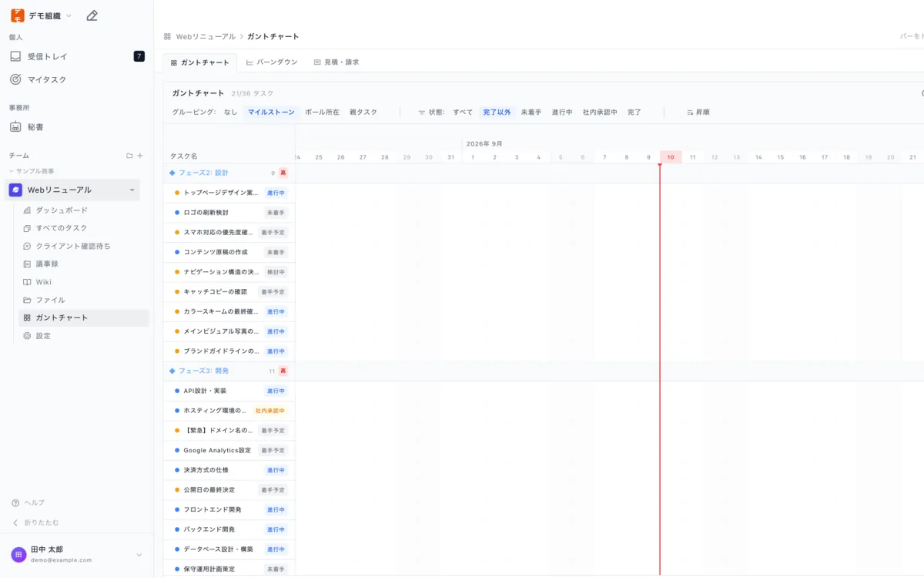Click the plus icon beside チーム
Viewport: 924px width, 578px height.
coord(140,156)
